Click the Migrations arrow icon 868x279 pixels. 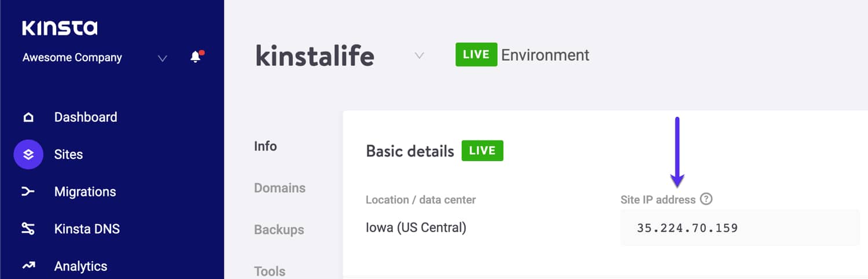[28, 192]
